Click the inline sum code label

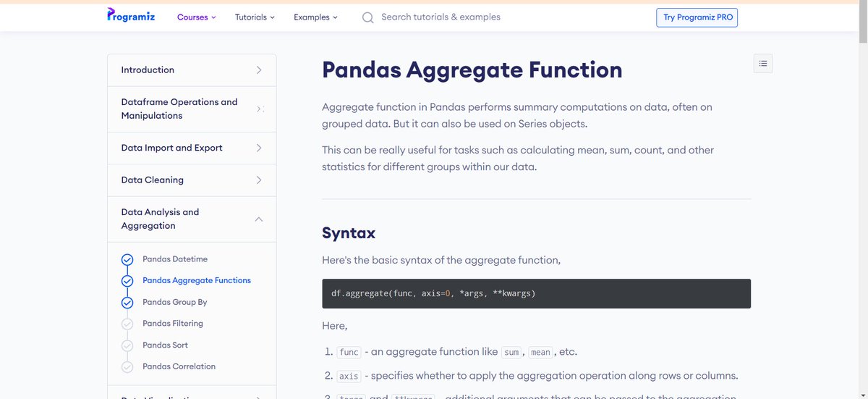click(511, 352)
